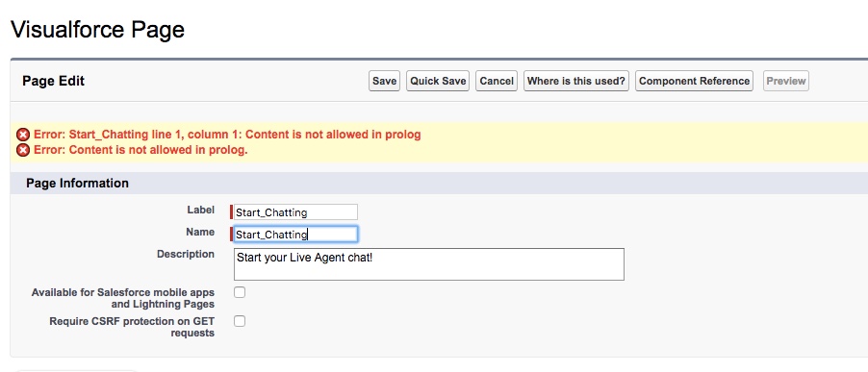Open "Where is this used?"
Screen dimensions: 868x372
575,81
